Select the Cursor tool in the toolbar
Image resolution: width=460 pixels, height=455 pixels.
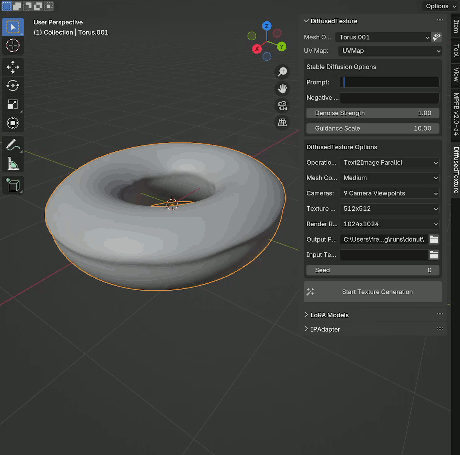[x=13, y=45]
